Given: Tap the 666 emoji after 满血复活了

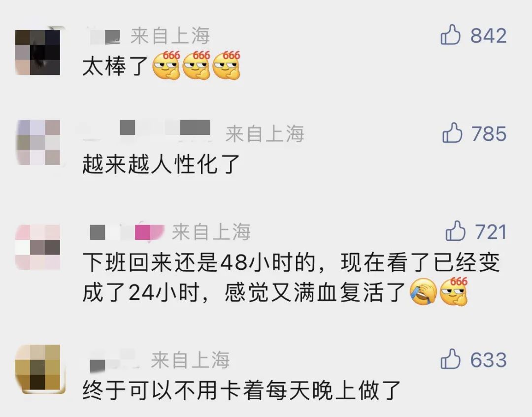Looking at the screenshot, I should click(x=454, y=291).
